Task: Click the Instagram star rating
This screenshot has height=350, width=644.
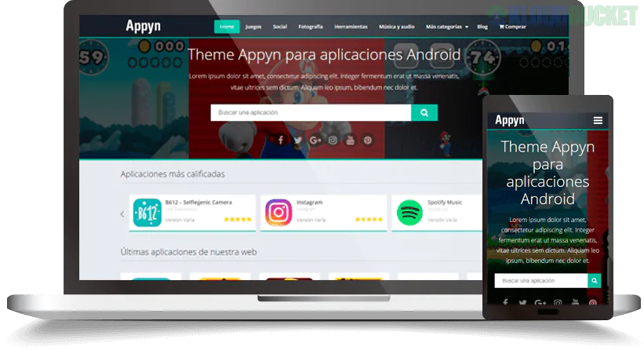Action: [x=369, y=220]
